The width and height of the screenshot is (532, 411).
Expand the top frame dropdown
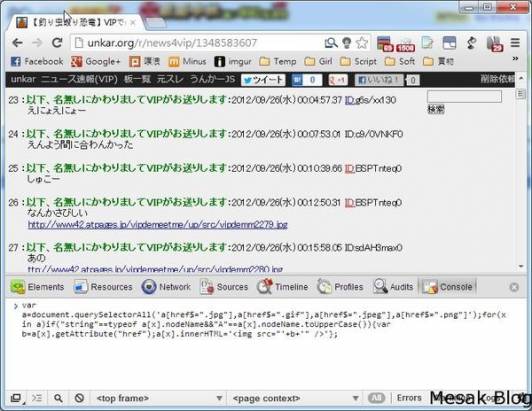coord(159,398)
